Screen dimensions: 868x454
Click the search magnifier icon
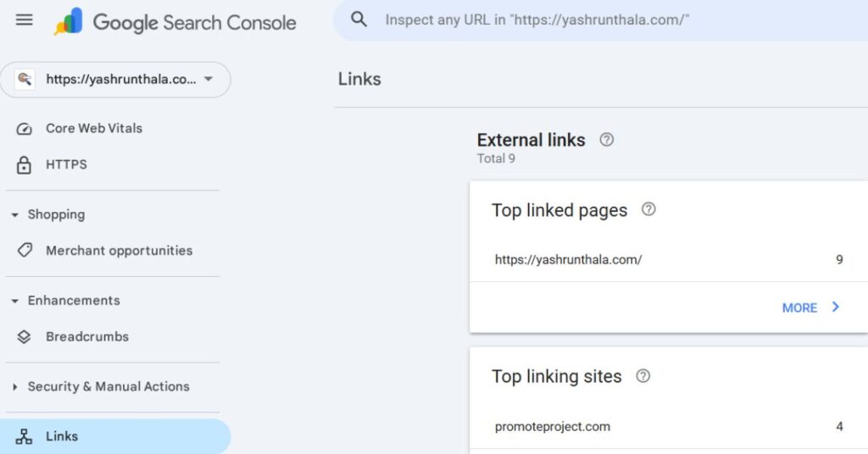click(x=359, y=19)
